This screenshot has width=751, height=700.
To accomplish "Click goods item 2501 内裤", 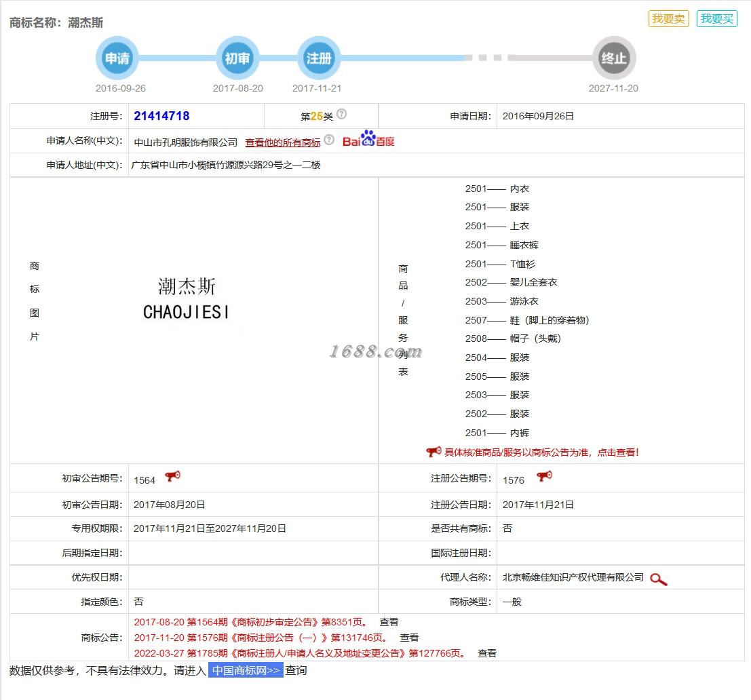I will (x=497, y=433).
